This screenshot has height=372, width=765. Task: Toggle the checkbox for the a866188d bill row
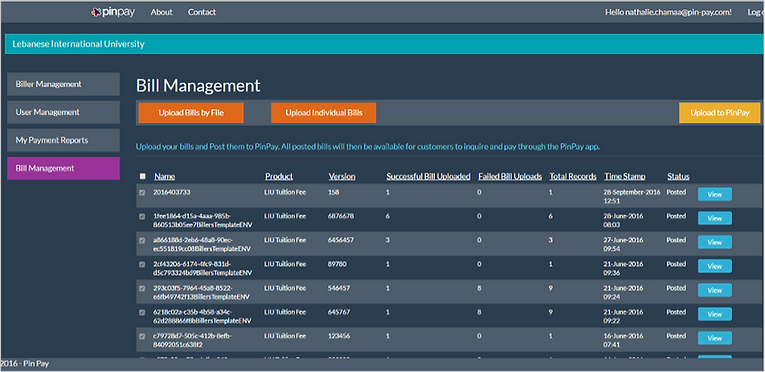click(x=142, y=240)
